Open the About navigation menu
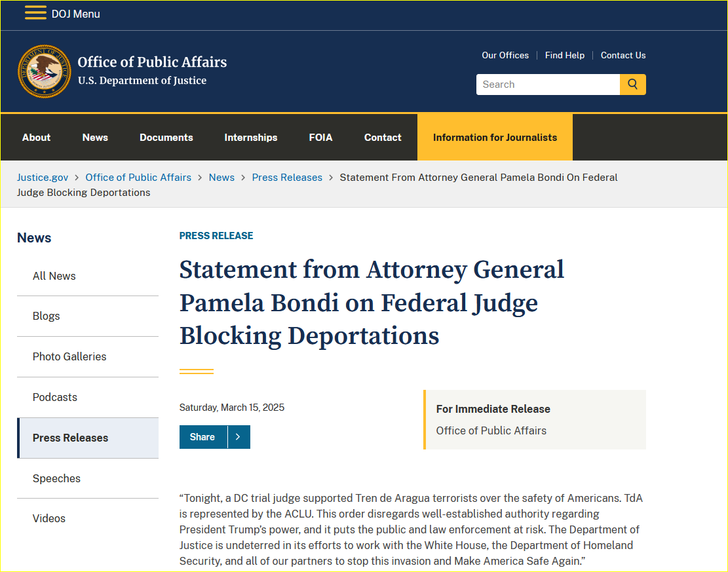The image size is (728, 572). point(36,138)
